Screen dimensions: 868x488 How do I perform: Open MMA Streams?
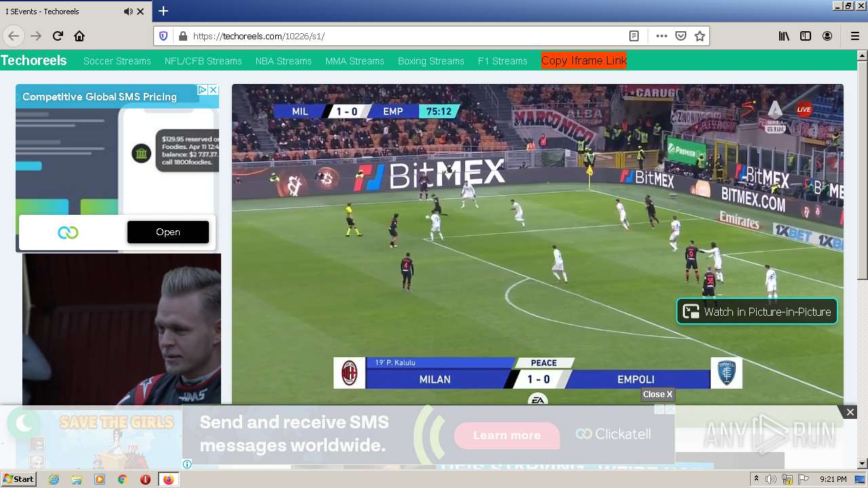pos(355,61)
